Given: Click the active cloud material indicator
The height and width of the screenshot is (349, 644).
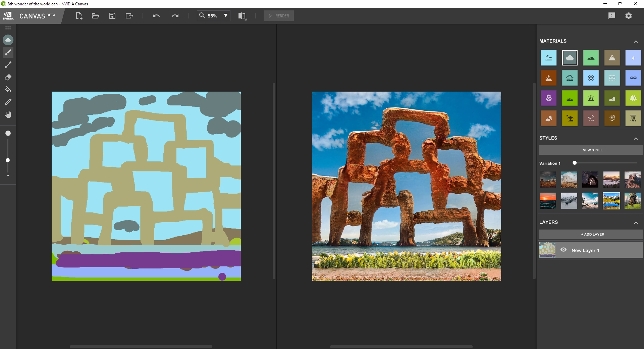Looking at the screenshot, I should coord(8,40).
